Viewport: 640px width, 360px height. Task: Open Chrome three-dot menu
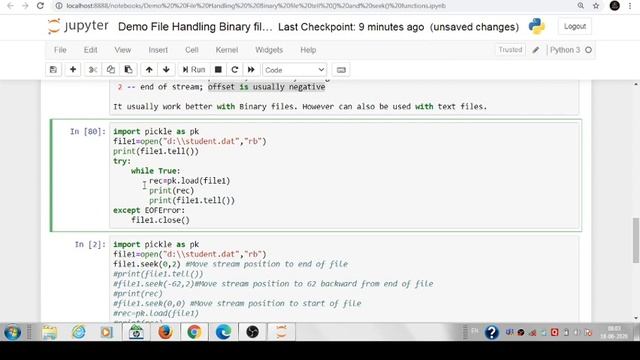click(630, 6)
